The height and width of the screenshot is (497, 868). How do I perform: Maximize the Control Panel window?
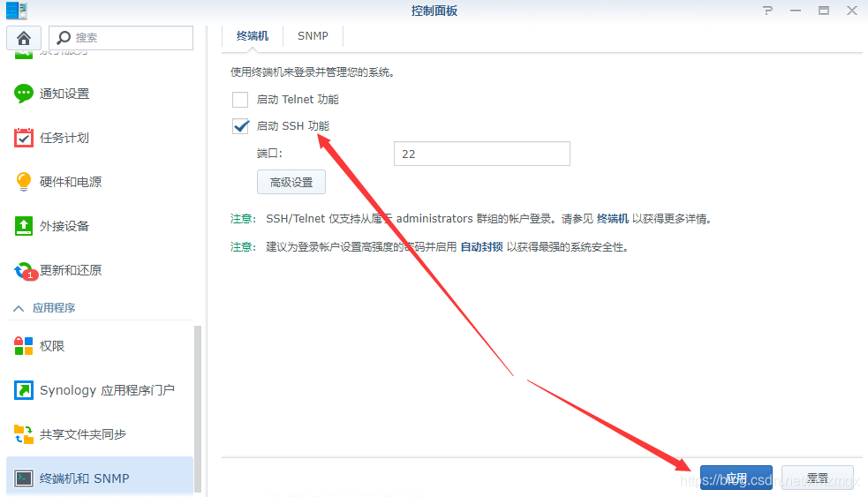click(824, 11)
